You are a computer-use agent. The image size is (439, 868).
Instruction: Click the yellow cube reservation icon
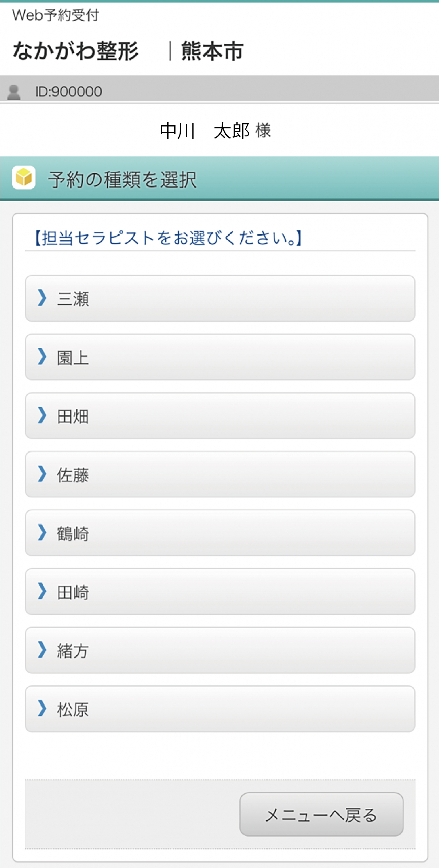pos(24,178)
